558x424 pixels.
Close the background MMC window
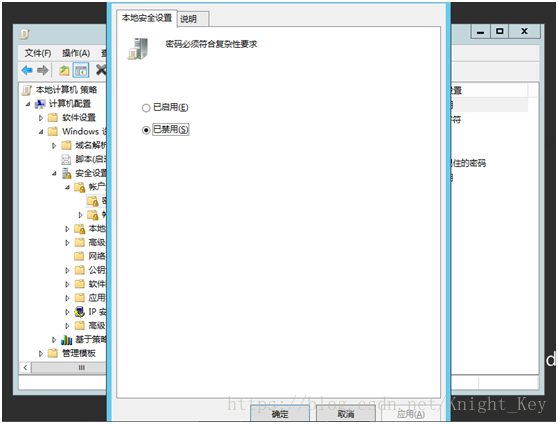click(525, 32)
